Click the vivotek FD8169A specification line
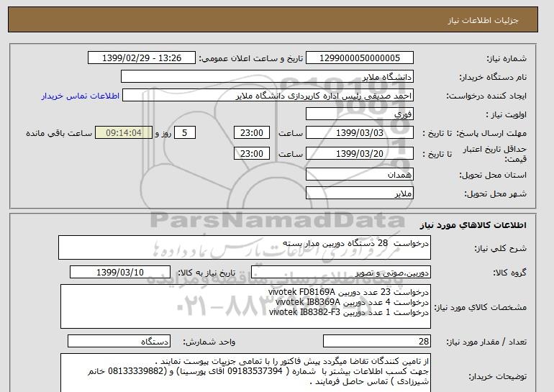 [348, 292]
